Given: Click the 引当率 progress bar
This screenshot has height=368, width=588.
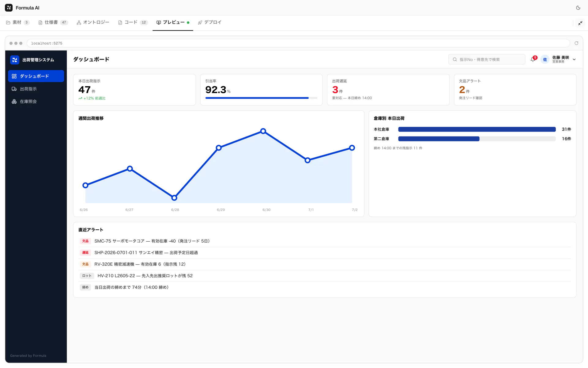Looking at the screenshot, I should point(261,98).
